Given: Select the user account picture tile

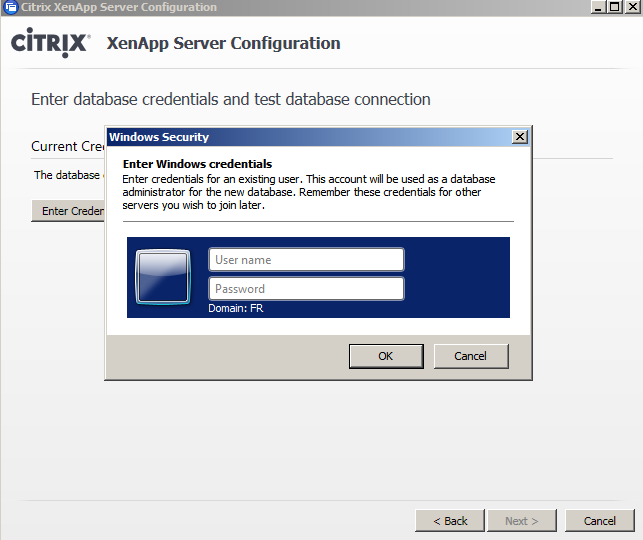Looking at the screenshot, I should 163,277.
